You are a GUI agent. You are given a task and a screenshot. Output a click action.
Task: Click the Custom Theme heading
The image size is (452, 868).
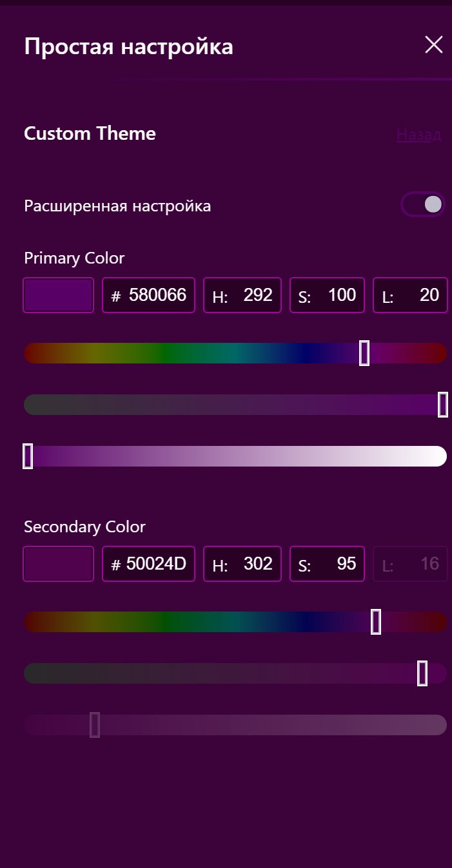(90, 134)
